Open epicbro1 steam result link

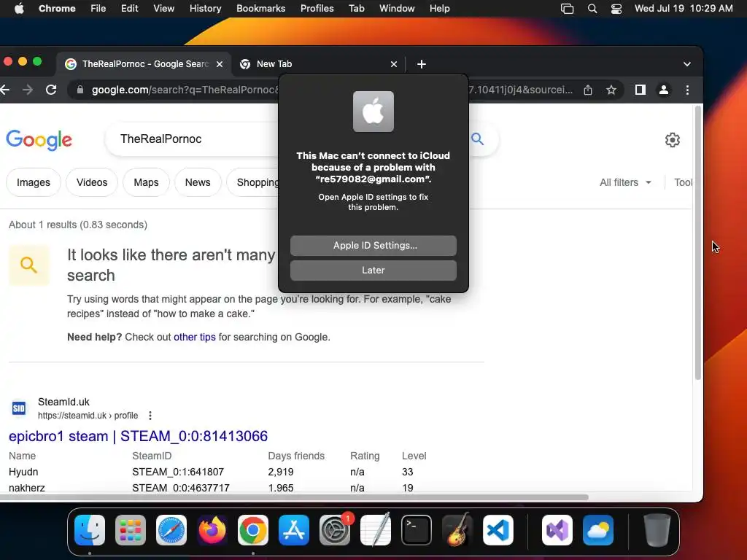(138, 436)
